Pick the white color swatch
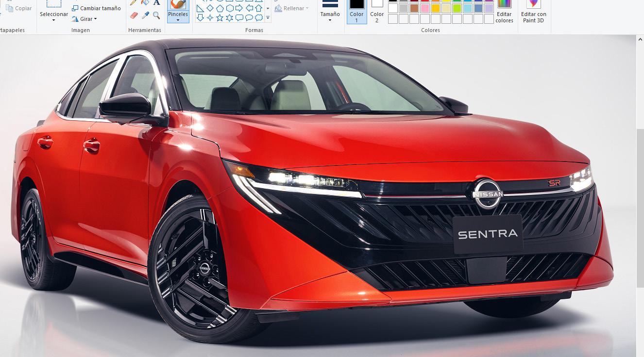 tap(393, 8)
